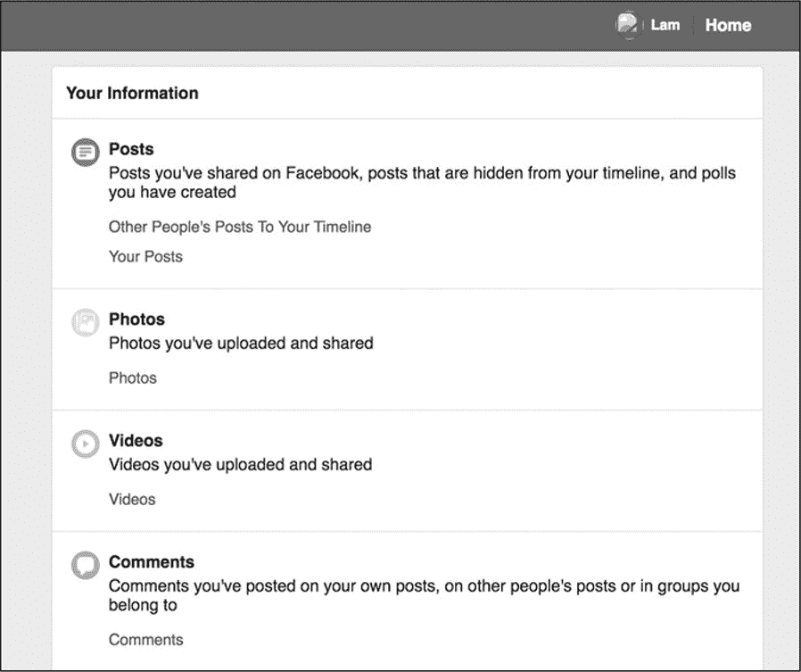
Task: Go to Home in the top bar
Action: [728, 25]
